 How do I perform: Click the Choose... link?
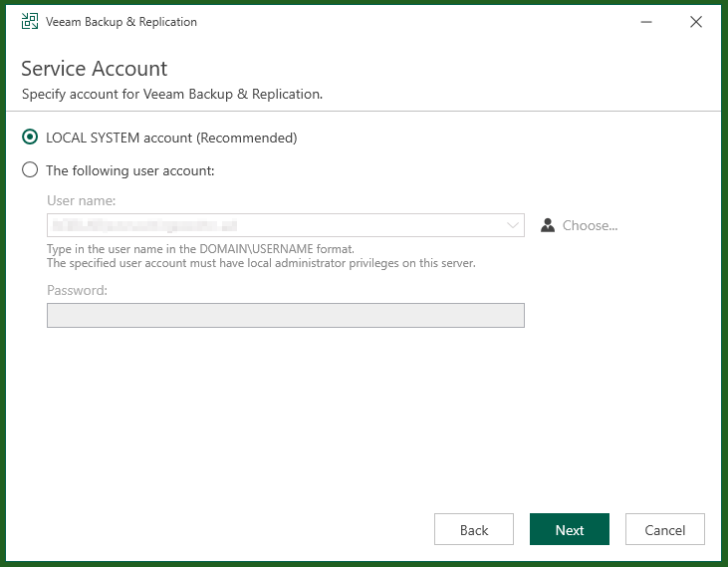[x=590, y=225]
